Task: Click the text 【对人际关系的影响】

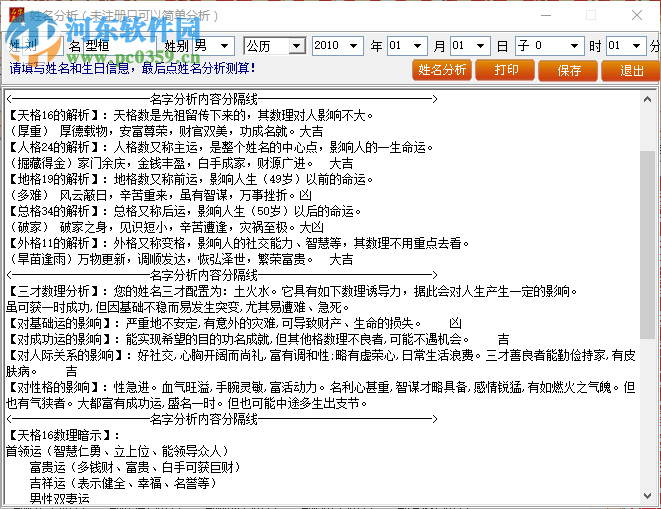Action: point(65,355)
